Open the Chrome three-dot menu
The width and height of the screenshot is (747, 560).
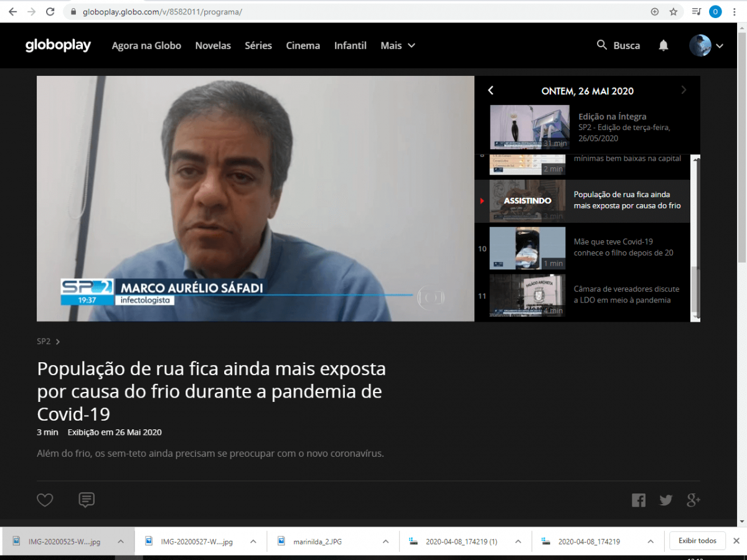click(735, 12)
